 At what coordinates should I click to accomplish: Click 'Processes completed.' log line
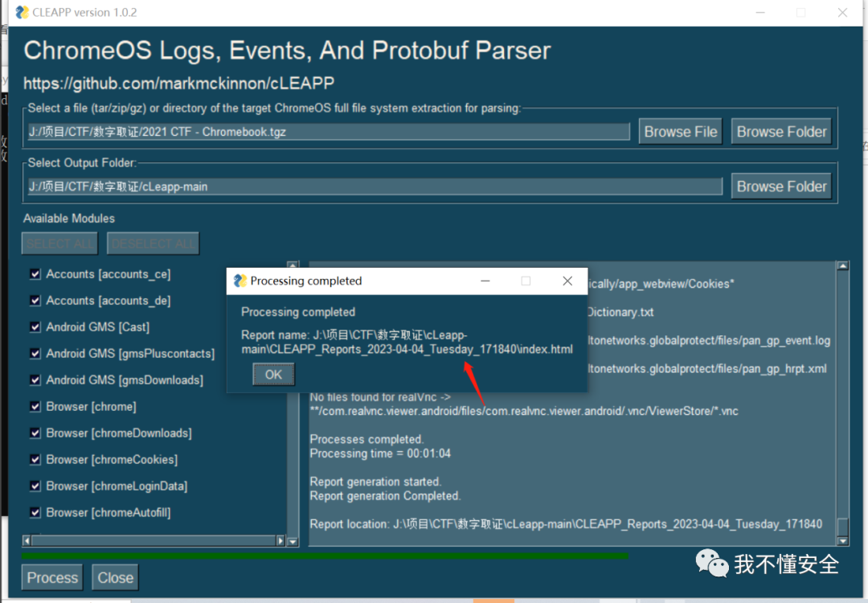click(x=367, y=439)
